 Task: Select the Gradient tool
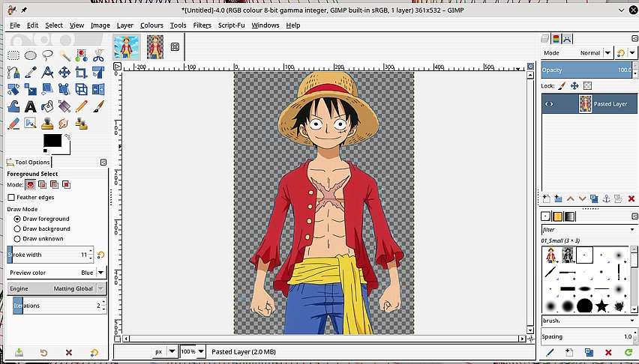64,106
